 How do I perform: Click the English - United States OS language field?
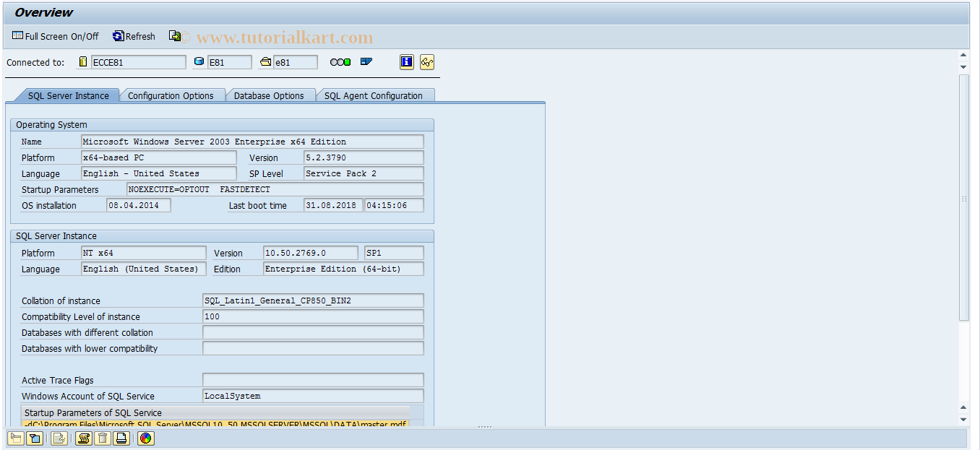pyautogui.click(x=158, y=173)
